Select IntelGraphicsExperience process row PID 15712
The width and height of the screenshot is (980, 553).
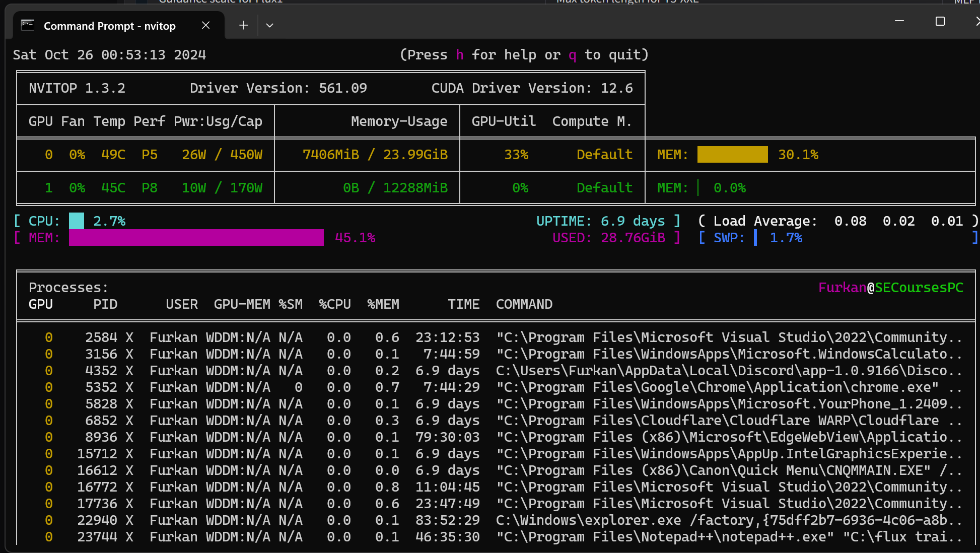496,454
